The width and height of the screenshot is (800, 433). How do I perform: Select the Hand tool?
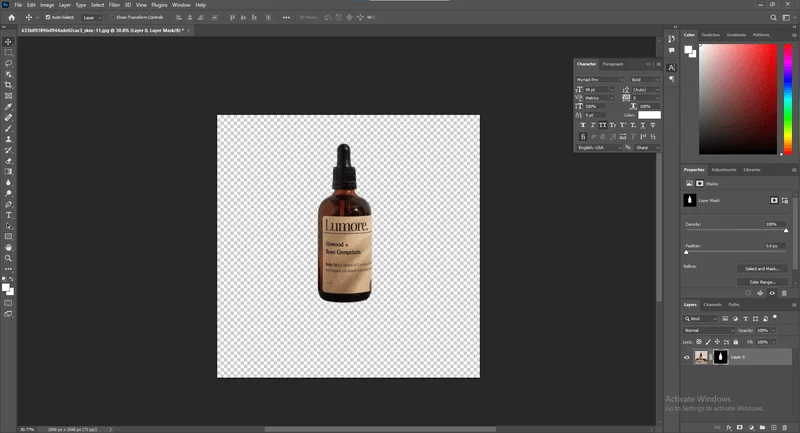coord(8,247)
